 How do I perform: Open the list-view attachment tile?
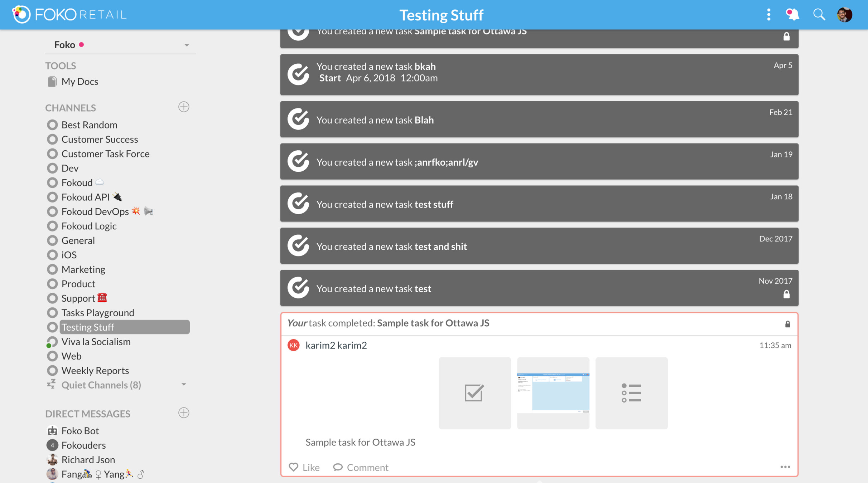631,393
